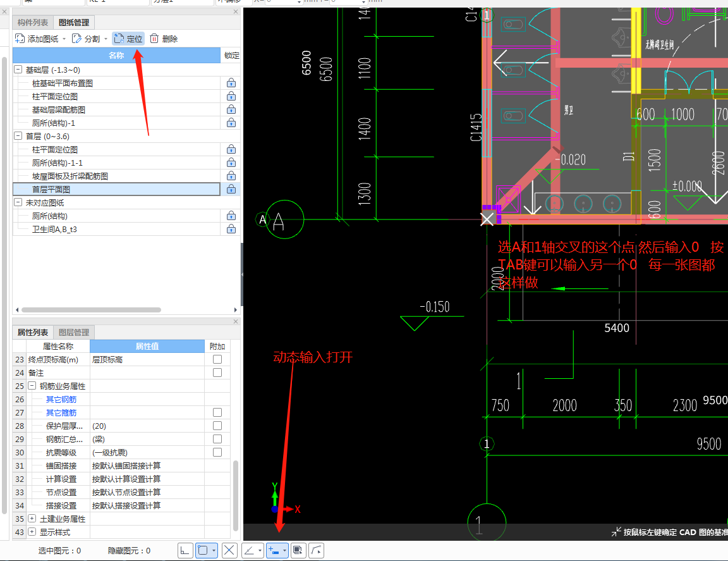Close the property list panel
This screenshot has height=561, width=728.
(x=235, y=322)
